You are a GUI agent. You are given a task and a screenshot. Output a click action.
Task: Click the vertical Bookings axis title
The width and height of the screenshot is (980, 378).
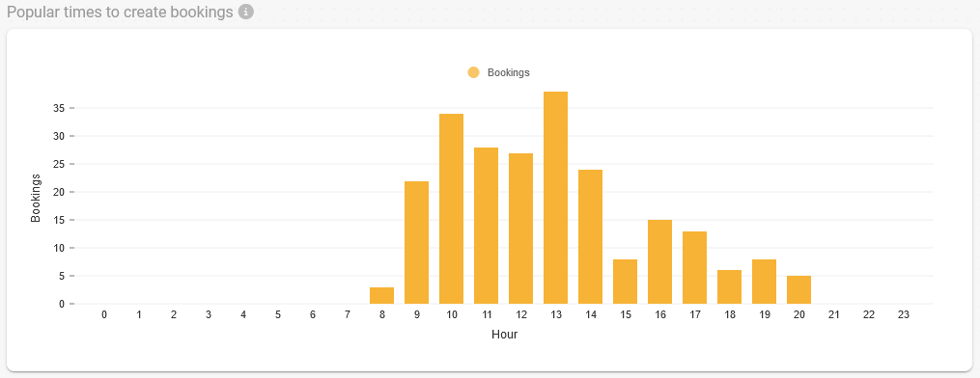[x=37, y=199]
